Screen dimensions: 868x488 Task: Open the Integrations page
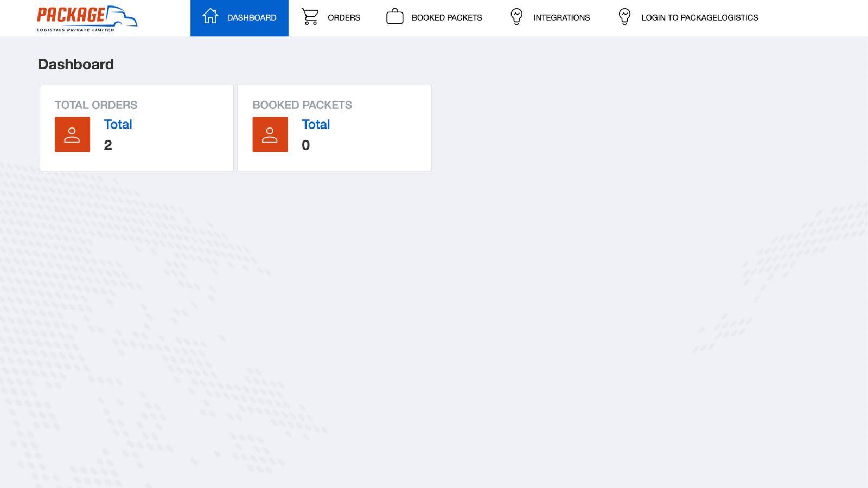561,17
